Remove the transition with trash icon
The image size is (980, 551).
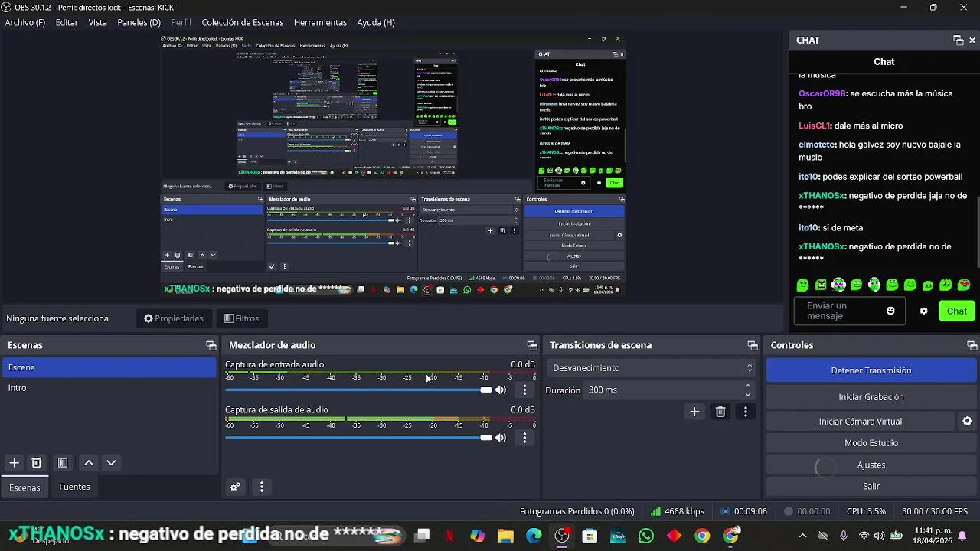point(720,412)
